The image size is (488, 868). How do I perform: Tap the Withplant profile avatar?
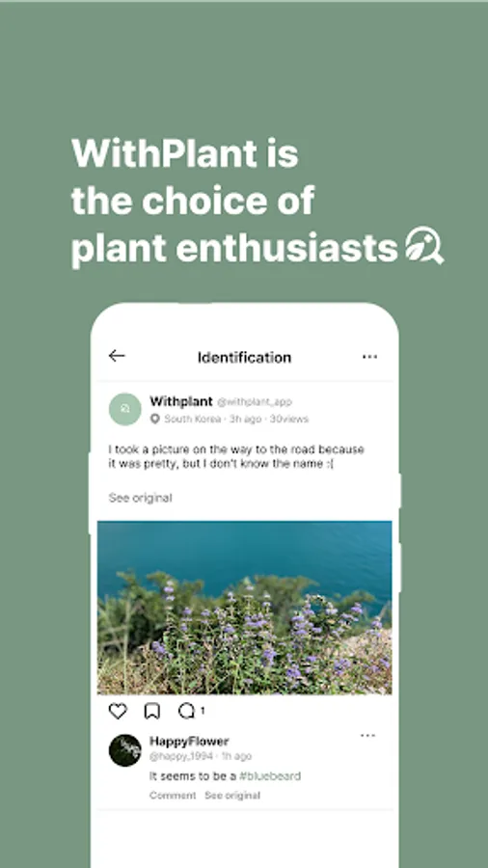pyautogui.click(x=124, y=409)
